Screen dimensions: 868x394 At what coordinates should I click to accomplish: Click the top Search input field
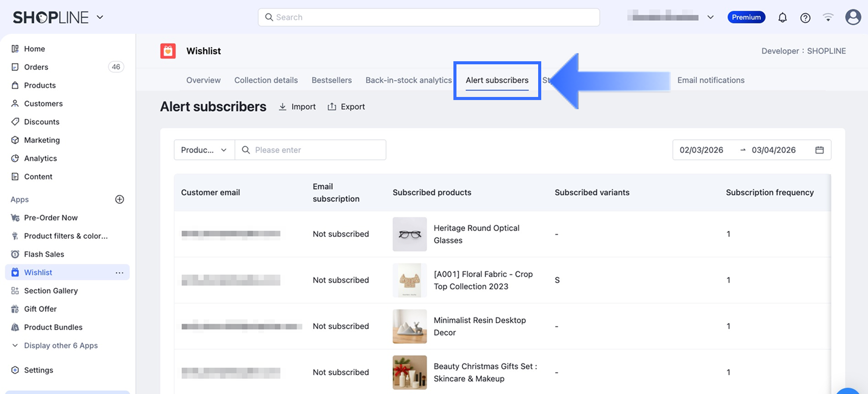click(429, 17)
